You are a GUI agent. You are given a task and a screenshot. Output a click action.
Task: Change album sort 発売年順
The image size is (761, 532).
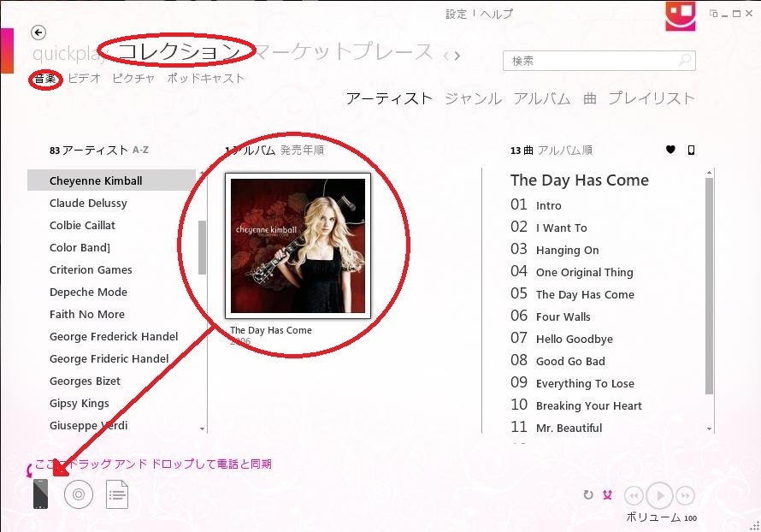(302, 150)
